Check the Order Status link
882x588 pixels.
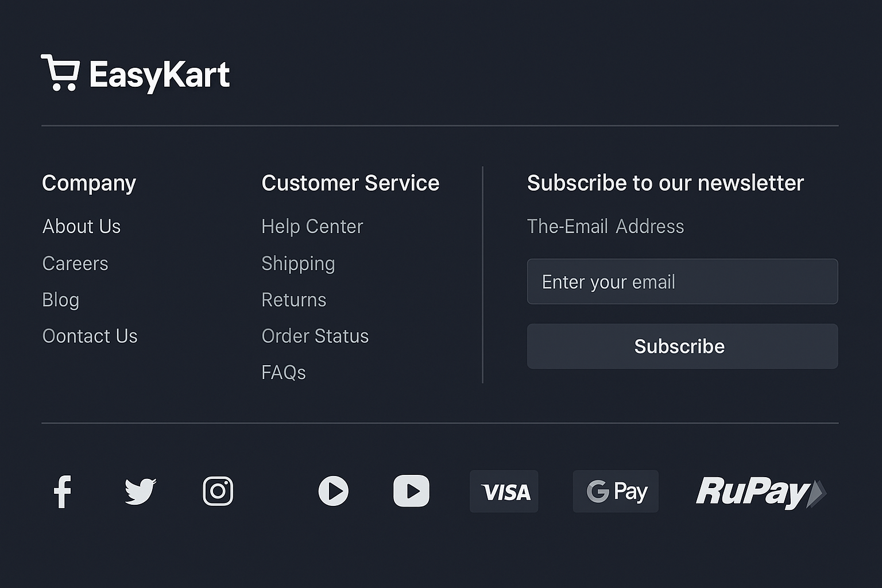click(x=315, y=336)
